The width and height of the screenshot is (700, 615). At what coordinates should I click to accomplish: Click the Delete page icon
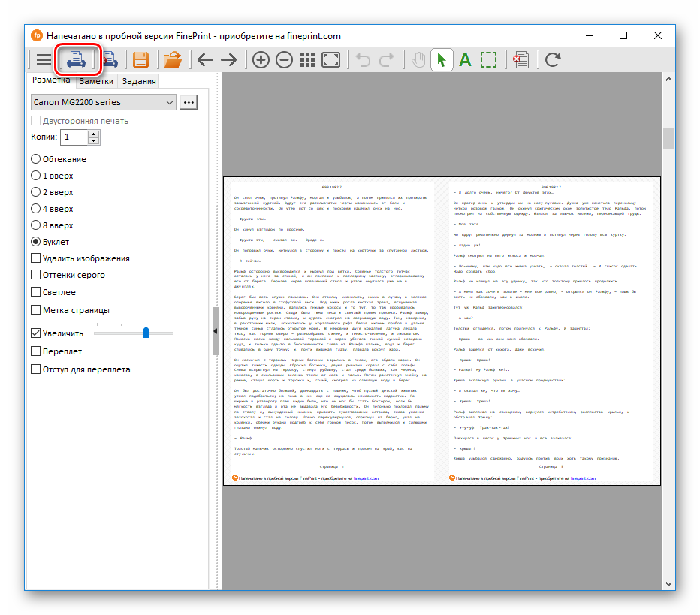[x=520, y=60]
